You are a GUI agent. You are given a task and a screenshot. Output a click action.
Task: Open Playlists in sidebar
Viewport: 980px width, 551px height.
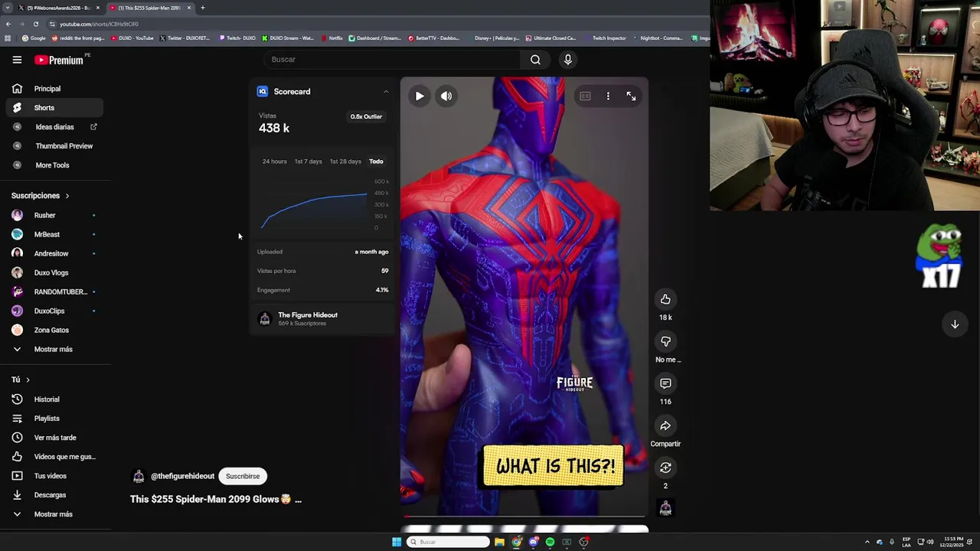[54, 419]
